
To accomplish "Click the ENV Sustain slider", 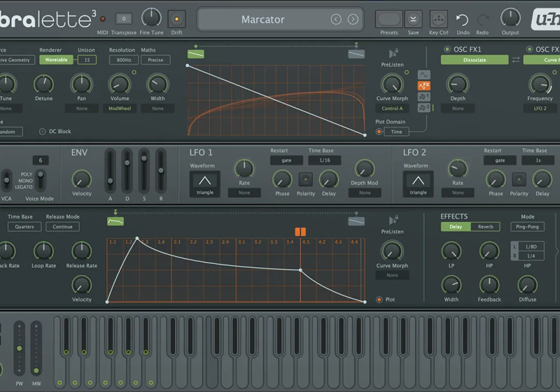I will [x=144, y=171].
